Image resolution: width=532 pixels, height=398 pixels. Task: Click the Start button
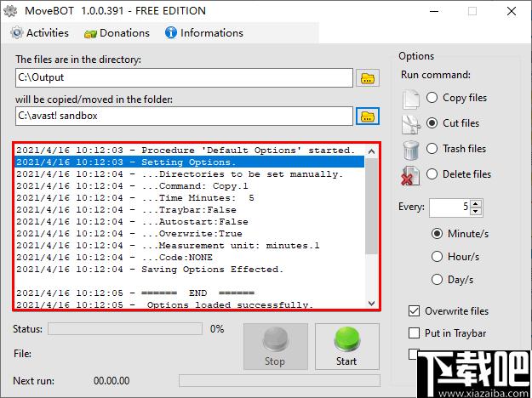click(346, 346)
